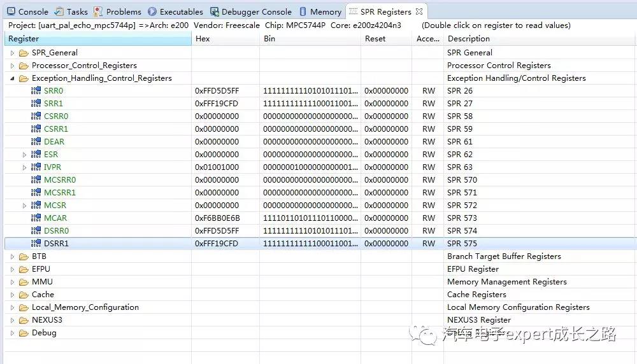
Task: Click the SRR0 register icon
Action: click(36, 91)
